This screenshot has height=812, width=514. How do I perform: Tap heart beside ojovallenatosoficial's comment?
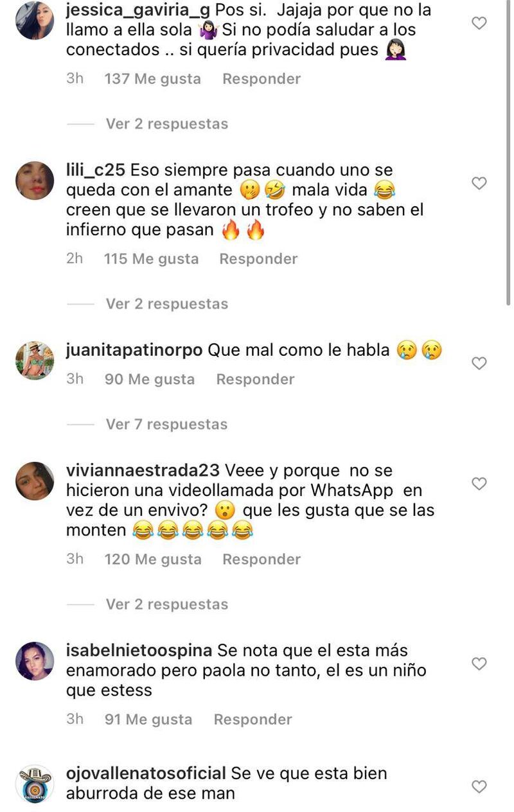coord(479,786)
